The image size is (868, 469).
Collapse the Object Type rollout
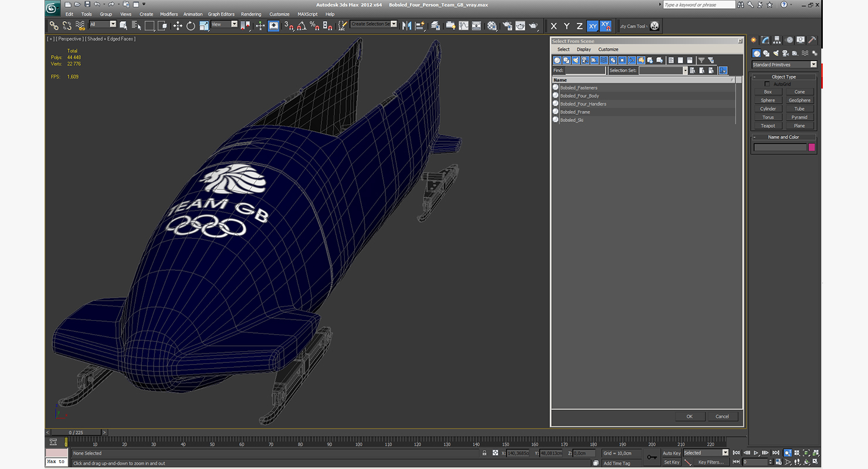click(x=784, y=77)
